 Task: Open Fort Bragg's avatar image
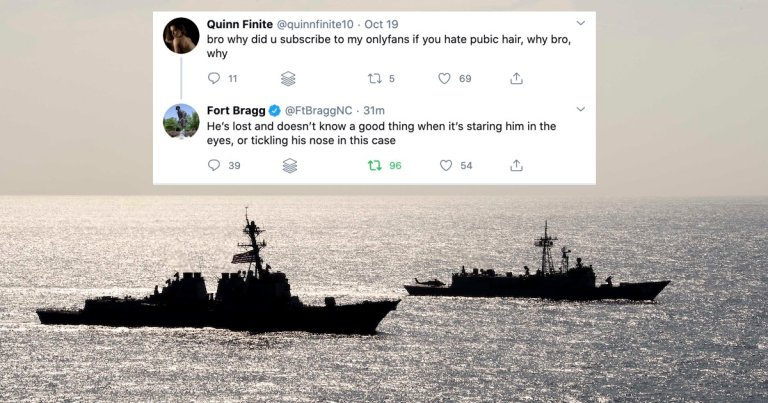pos(181,122)
